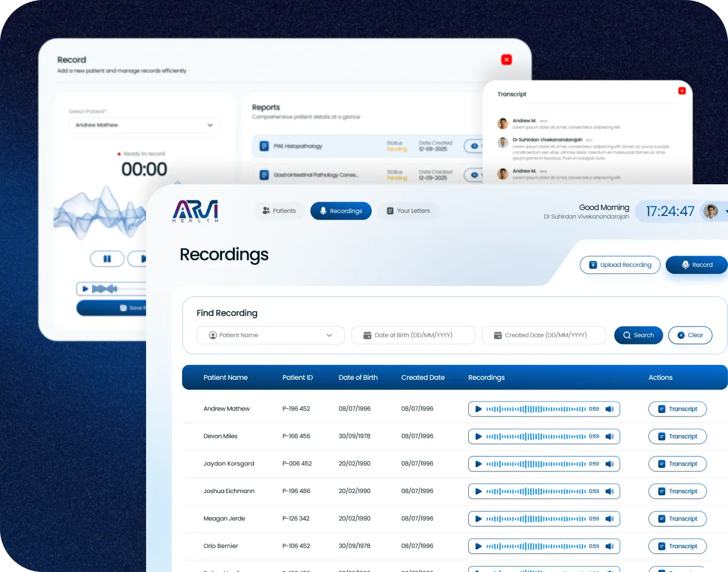
Task: Click the Clear button to reset filters
Action: pos(690,335)
